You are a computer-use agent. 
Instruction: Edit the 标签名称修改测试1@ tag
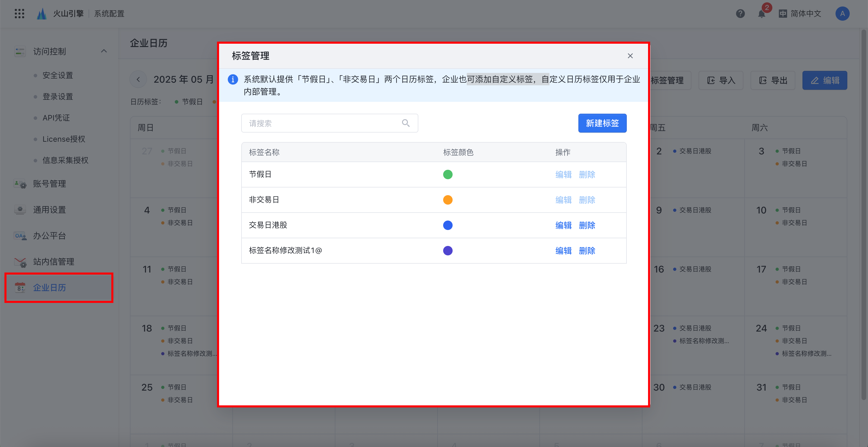click(x=563, y=251)
